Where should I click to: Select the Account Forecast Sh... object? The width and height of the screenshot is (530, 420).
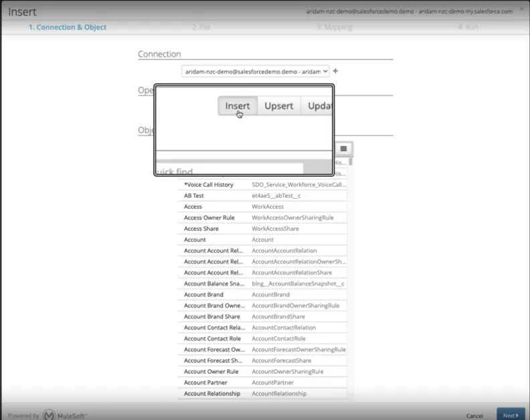[262, 360]
